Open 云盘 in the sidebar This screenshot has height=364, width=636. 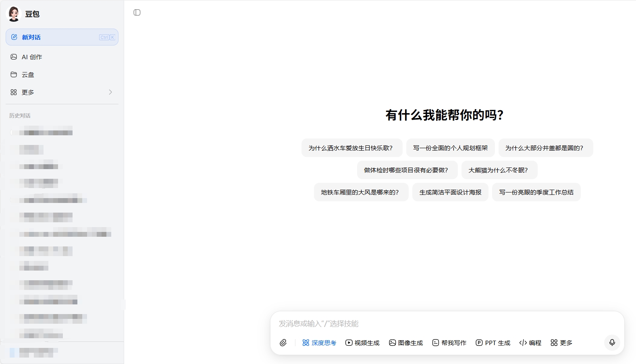pos(62,74)
